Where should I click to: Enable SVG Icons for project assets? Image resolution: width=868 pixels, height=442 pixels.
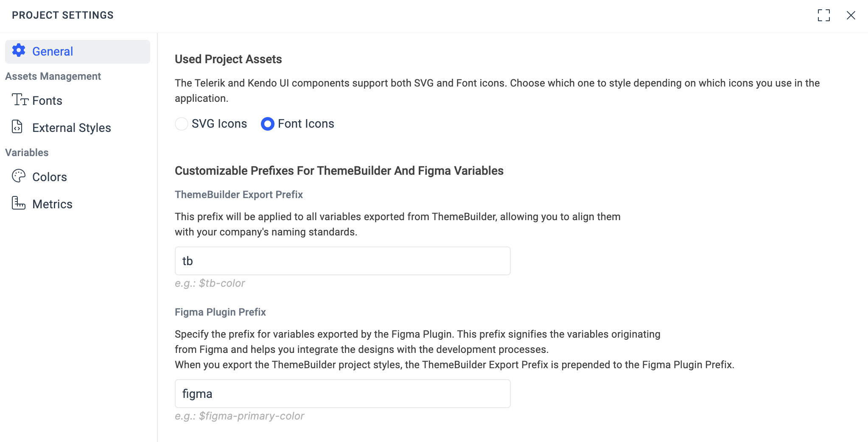click(x=182, y=123)
